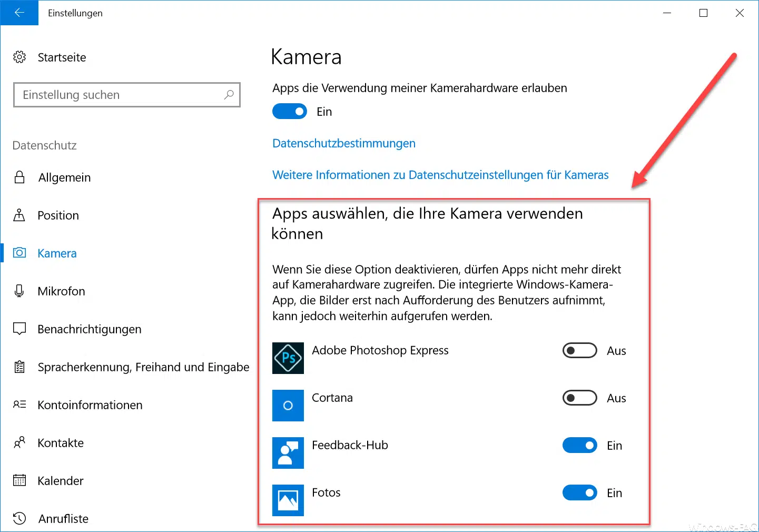Click the Adobe Photoshop Express app icon
Viewport: 759px width, 532px height.
tap(288, 358)
